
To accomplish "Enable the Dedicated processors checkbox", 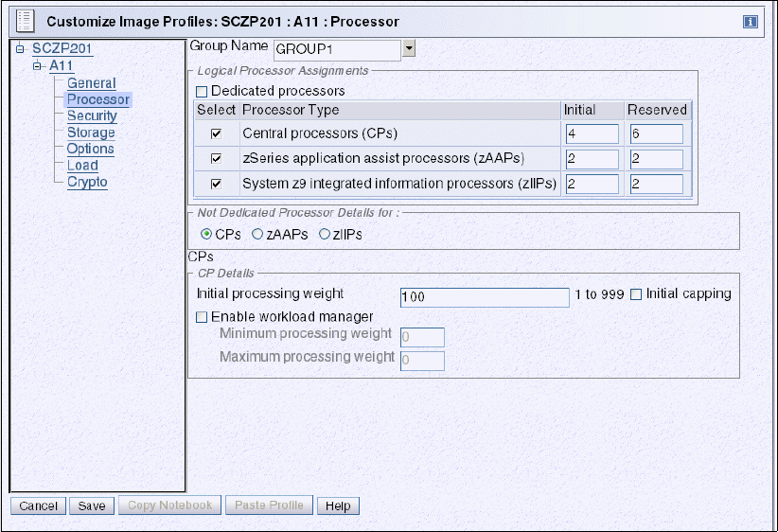I will coord(202,92).
